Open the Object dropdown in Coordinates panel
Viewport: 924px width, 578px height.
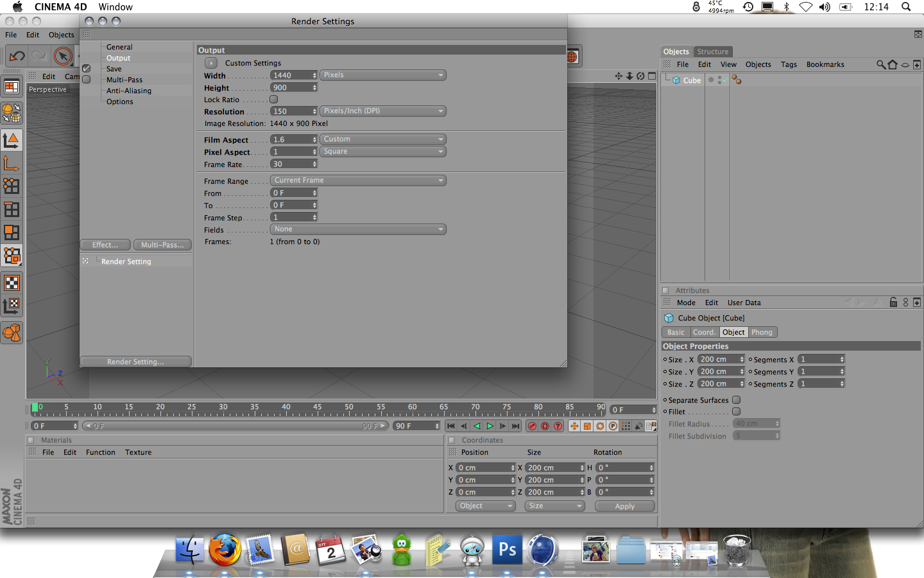(486, 506)
